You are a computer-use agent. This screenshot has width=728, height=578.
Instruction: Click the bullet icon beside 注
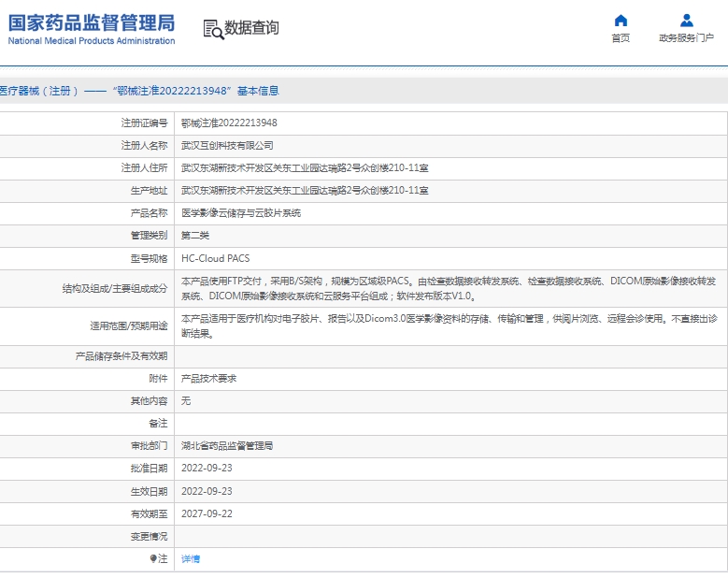(x=153, y=558)
